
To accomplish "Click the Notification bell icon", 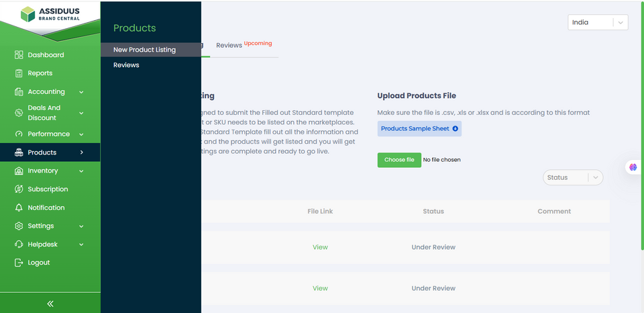I will pyautogui.click(x=19, y=208).
